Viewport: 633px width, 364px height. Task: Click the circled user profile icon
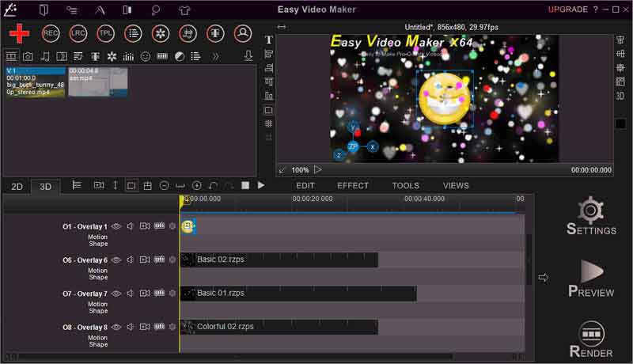243,33
